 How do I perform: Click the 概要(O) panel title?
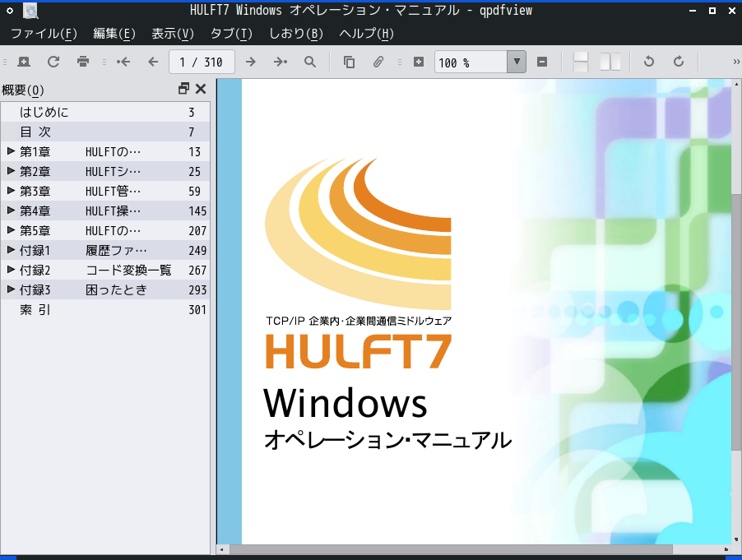tap(23, 90)
